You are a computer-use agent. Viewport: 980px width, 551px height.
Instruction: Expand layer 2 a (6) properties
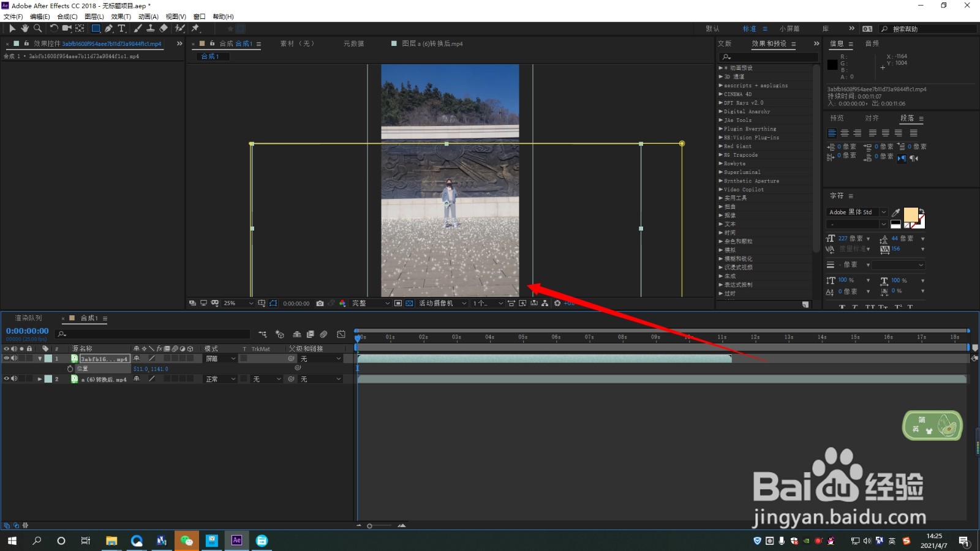[40, 379]
